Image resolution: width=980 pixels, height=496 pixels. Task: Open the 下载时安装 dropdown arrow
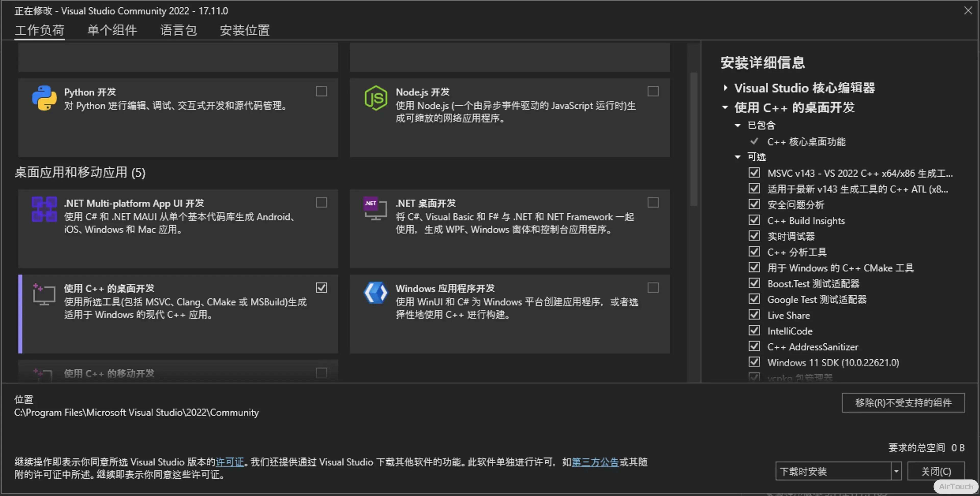pyautogui.click(x=896, y=471)
